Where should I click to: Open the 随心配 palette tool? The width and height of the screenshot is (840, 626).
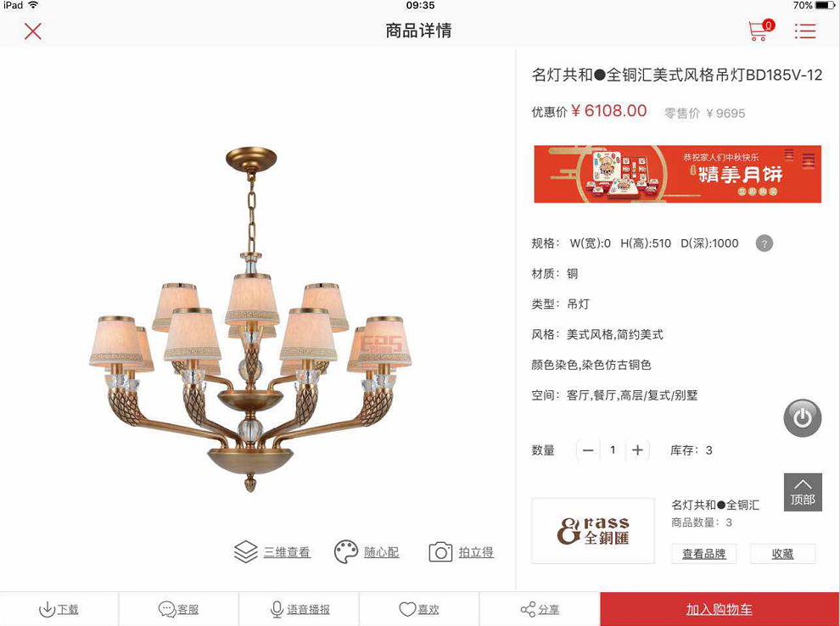click(367, 552)
